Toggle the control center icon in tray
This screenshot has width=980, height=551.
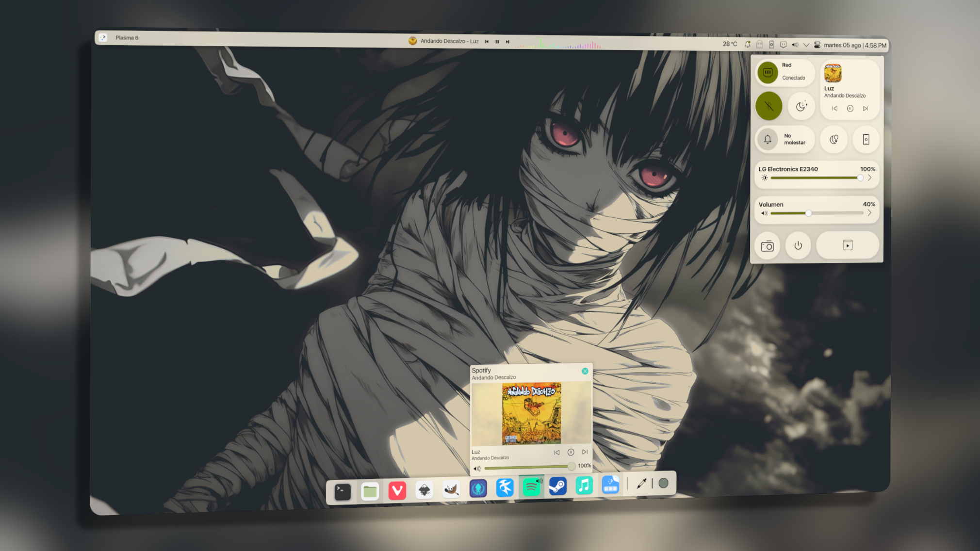[x=817, y=45]
